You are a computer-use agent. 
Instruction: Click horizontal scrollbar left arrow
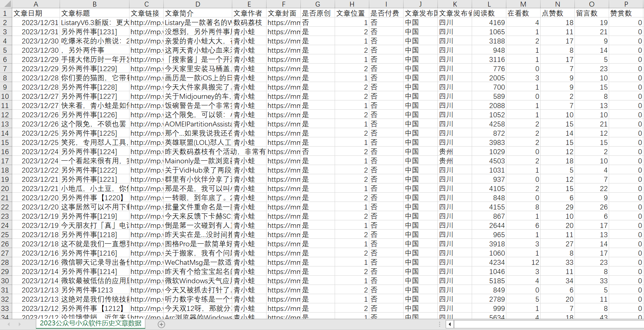pos(450,324)
